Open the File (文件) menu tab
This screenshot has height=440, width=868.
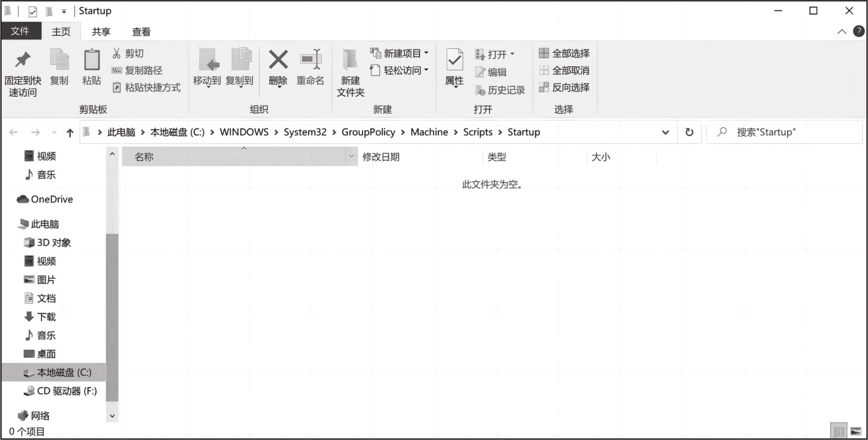click(x=20, y=31)
